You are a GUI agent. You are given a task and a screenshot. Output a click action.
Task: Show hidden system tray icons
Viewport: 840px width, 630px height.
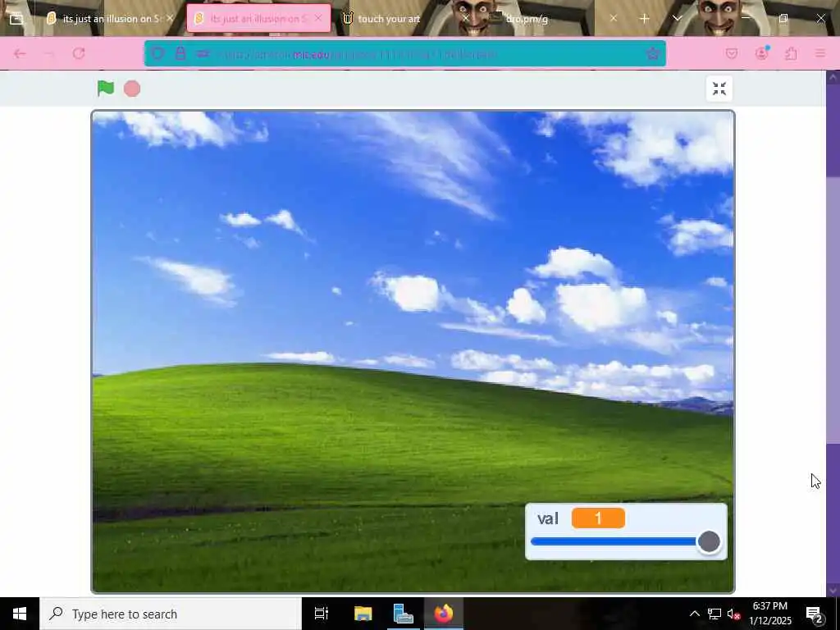click(694, 614)
